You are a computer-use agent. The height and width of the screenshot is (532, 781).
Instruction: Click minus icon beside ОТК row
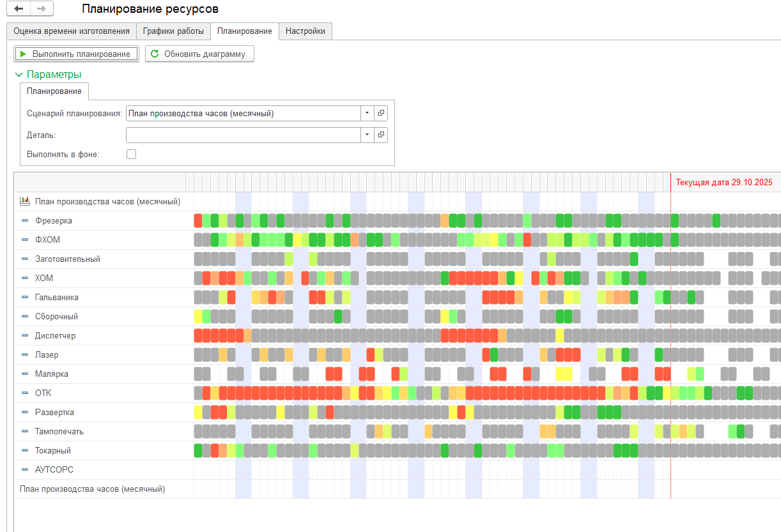point(25,393)
